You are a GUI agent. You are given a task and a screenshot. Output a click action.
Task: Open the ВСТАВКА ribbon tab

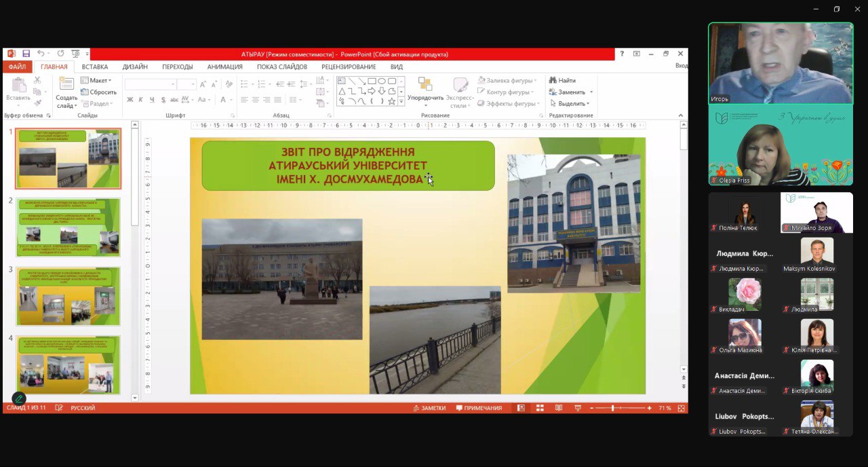[95, 67]
